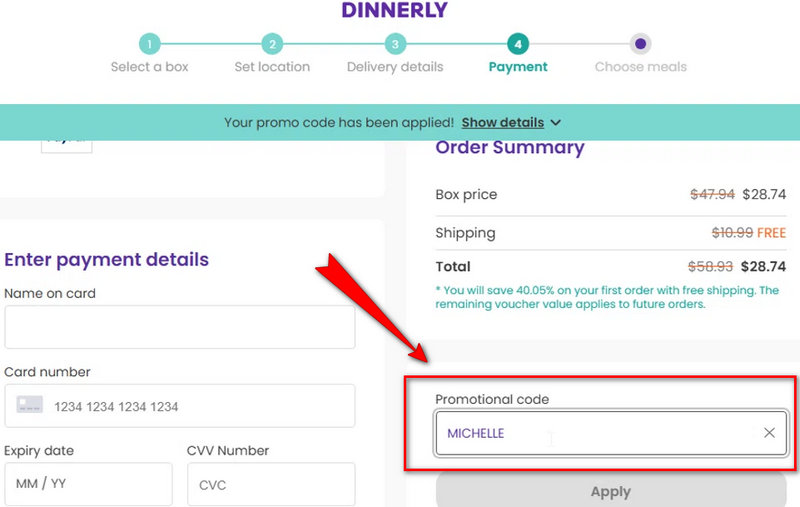Click the Dinnerly logo
The image size is (800, 507).
(395, 11)
